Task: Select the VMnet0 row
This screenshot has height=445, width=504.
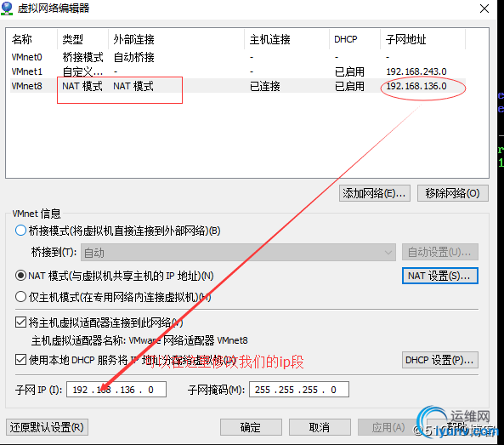Action: point(238,57)
